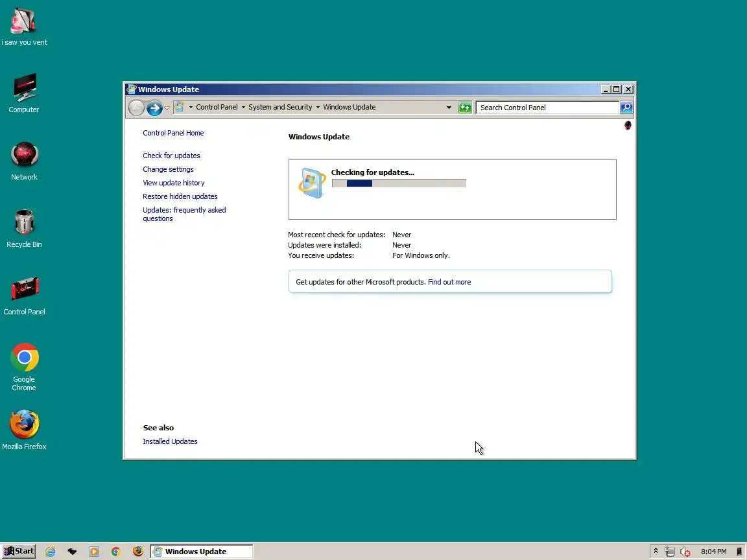747x560 pixels.
Task: Click the Windows Update title bar icon
Action: (x=132, y=89)
